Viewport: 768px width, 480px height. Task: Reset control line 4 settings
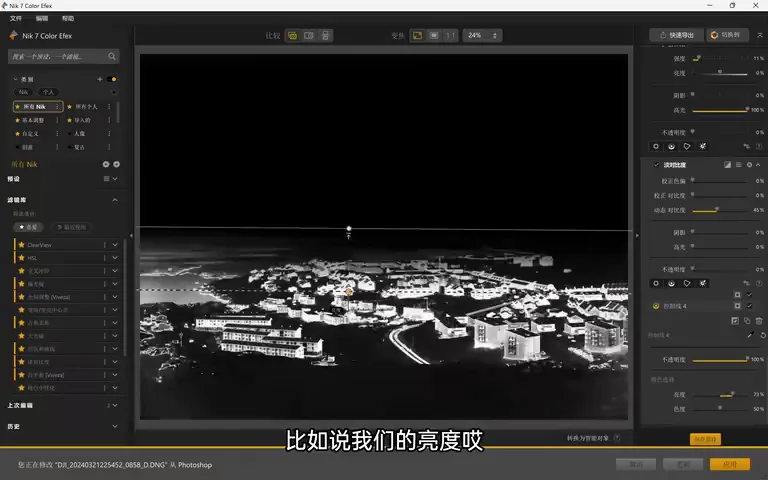point(763,335)
